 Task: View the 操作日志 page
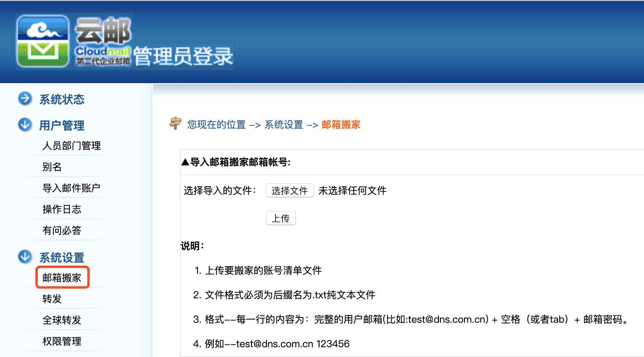pos(62,209)
